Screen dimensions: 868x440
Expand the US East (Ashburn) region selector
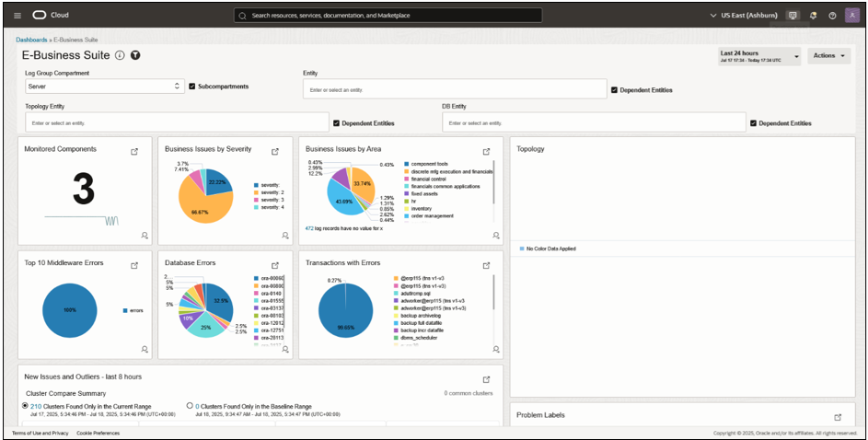coord(744,16)
